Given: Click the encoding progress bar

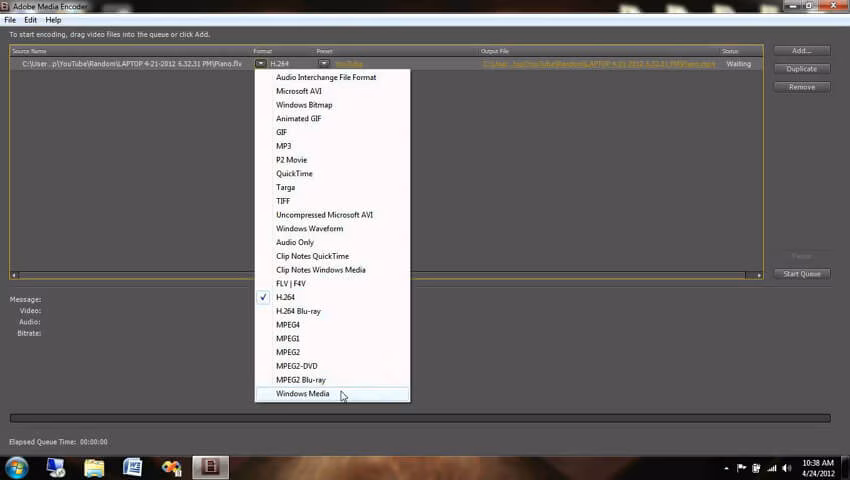Looking at the screenshot, I should click(420, 418).
